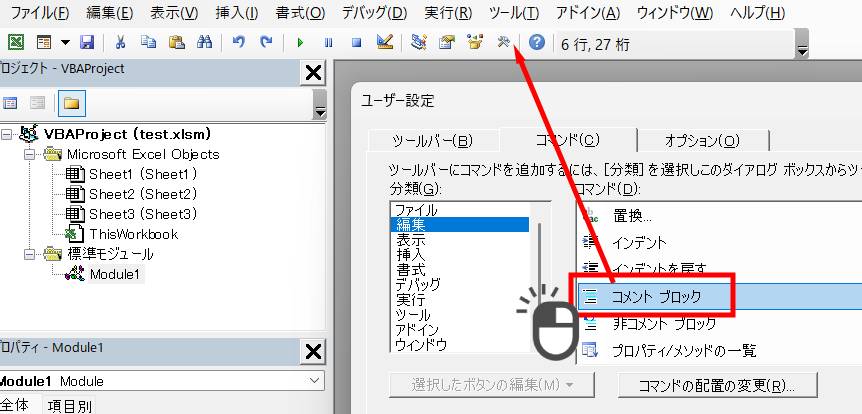Screen dimensions: 862x414
Task: Open the Toolbox icon with wrench and hammer
Action: pos(504,42)
